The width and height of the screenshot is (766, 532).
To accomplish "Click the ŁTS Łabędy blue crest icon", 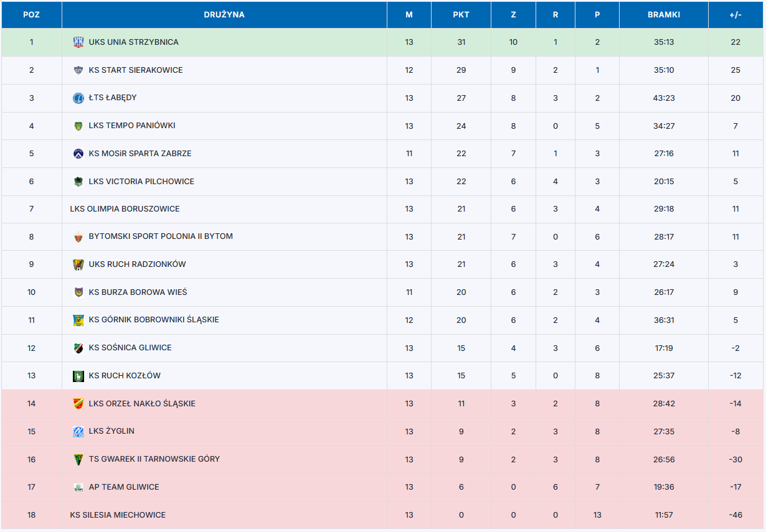I will [x=78, y=98].
